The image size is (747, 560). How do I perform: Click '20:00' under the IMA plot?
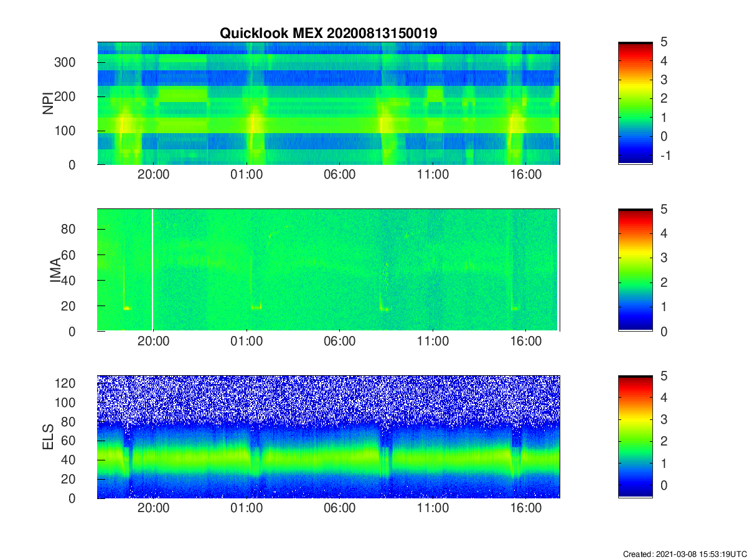coord(153,342)
